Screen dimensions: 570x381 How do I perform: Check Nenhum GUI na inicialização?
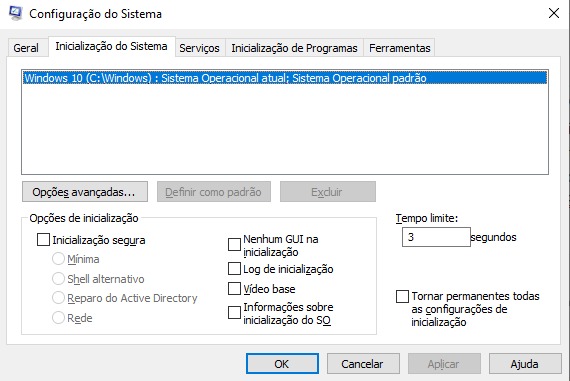click(234, 245)
